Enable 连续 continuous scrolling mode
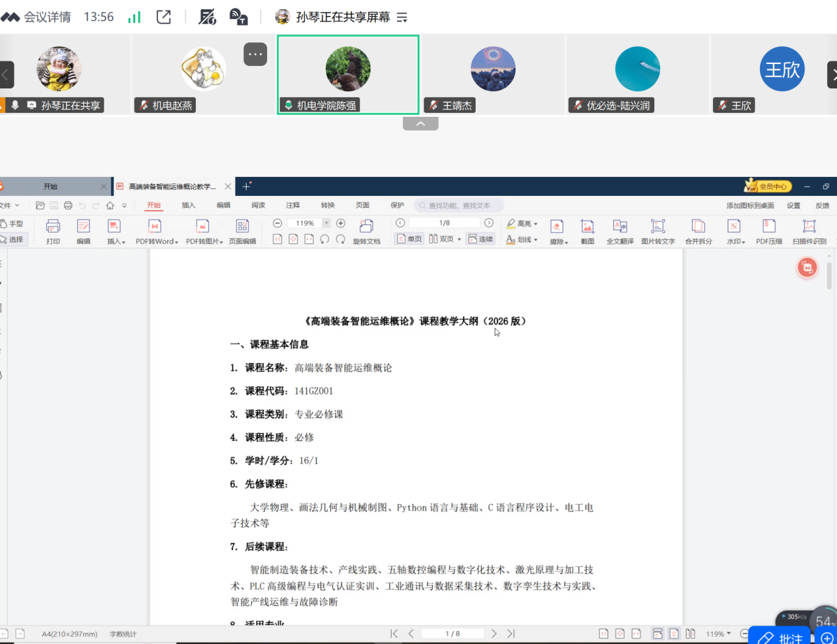 click(481, 239)
